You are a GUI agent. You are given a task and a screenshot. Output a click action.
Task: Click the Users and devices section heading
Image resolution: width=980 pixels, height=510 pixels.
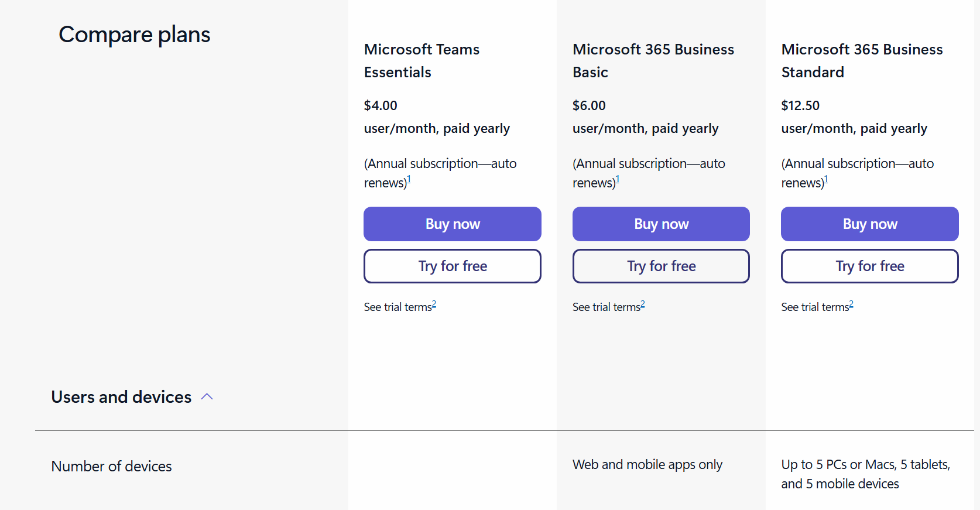[x=121, y=397]
